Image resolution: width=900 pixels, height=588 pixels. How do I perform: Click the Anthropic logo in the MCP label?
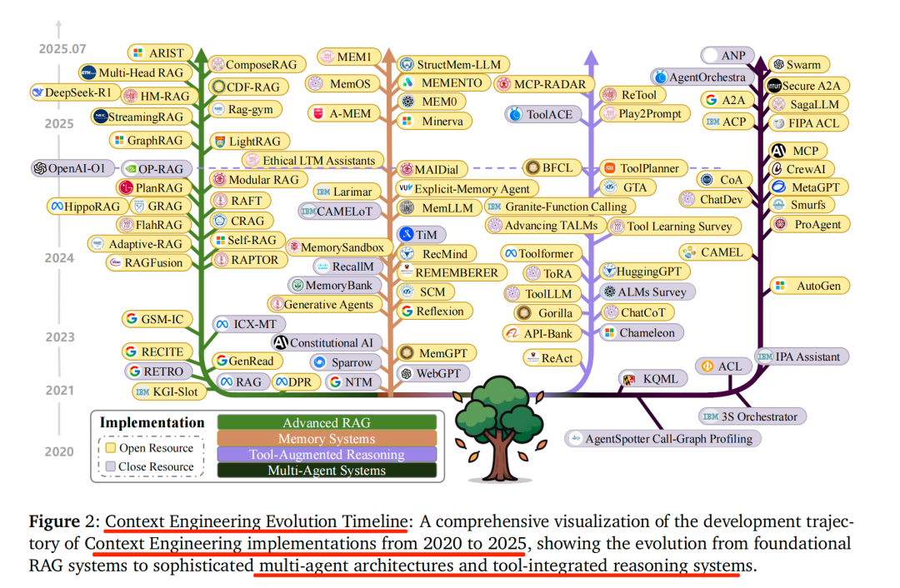778,150
